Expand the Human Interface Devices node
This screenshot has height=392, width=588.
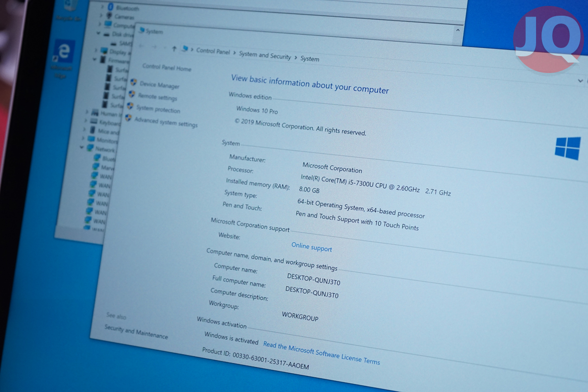click(x=87, y=112)
